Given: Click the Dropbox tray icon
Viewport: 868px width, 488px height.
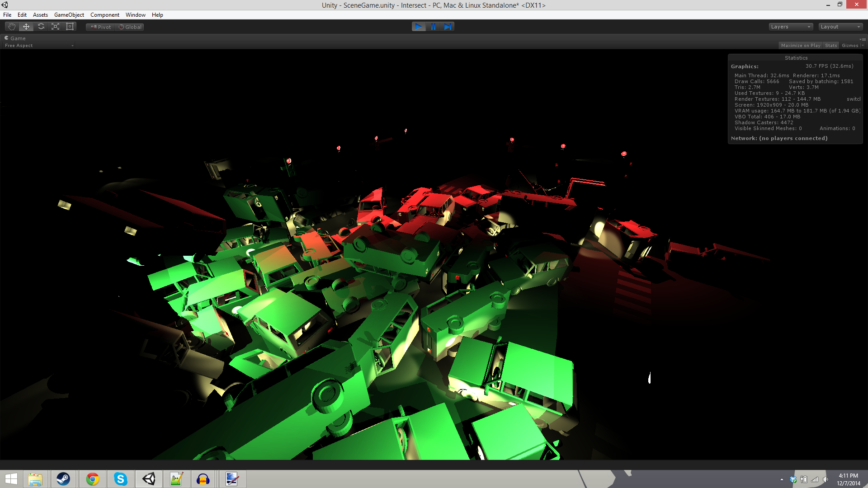Looking at the screenshot, I should click(x=793, y=479).
